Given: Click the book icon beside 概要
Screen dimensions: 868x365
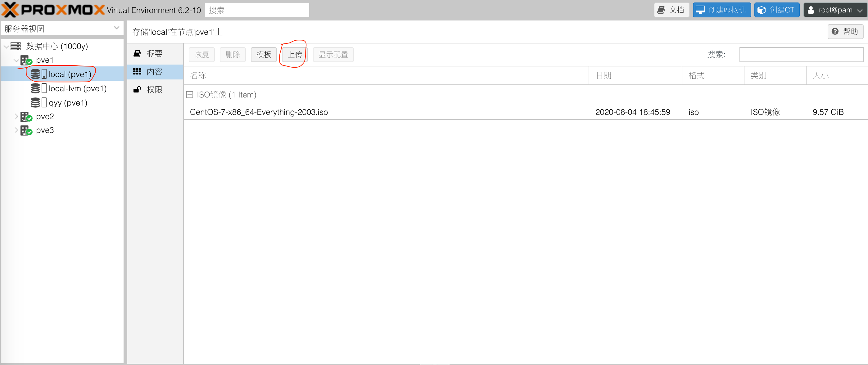Looking at the screenshot, I should point(137,54).
